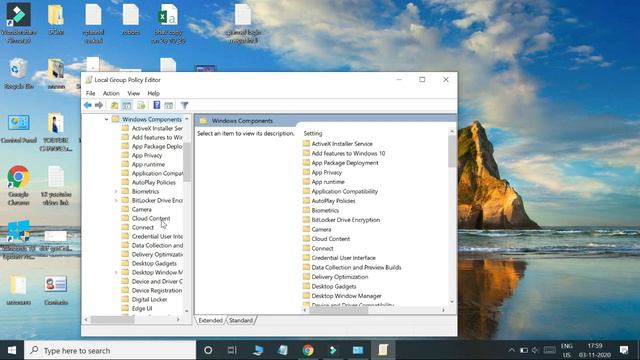The width and height of the screenshot is (640, 360).
Task: Select Digital Locker in the tree
Action: pos(149,299)
